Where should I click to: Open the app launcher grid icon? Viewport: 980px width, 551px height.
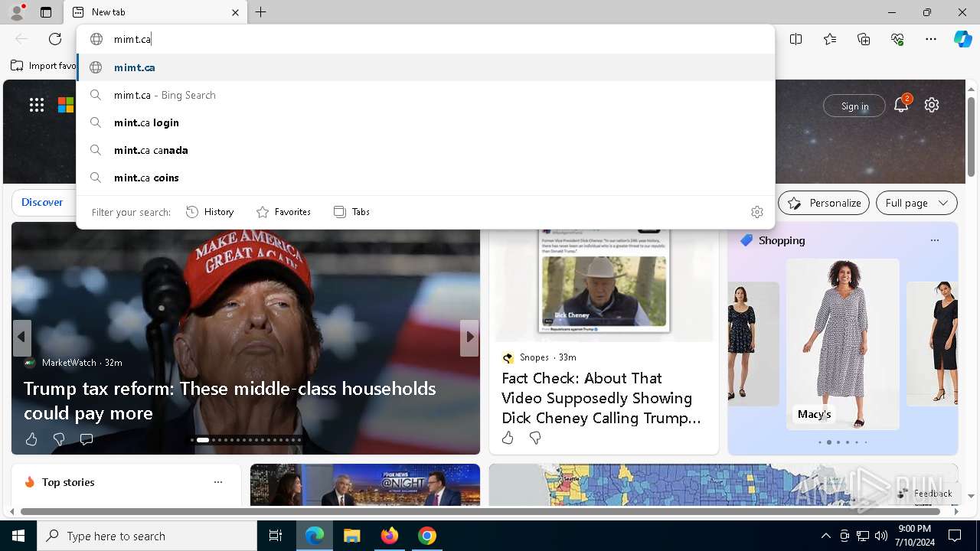pyautogui.click(x=37, y=105)
